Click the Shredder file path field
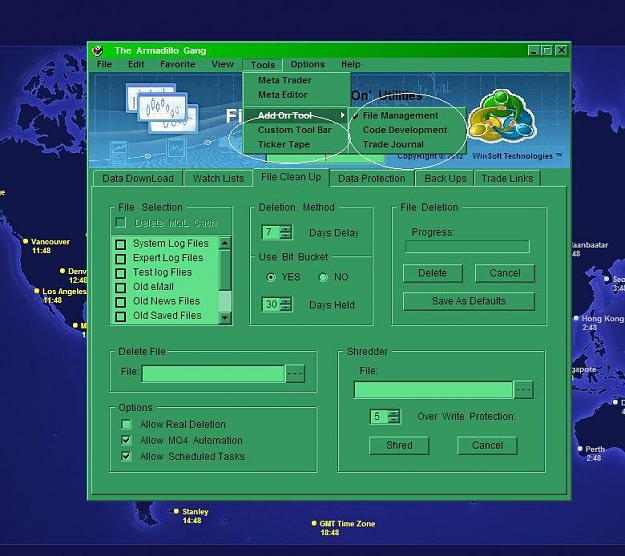Viewport: 625px width, 556px height. point(433,390)
